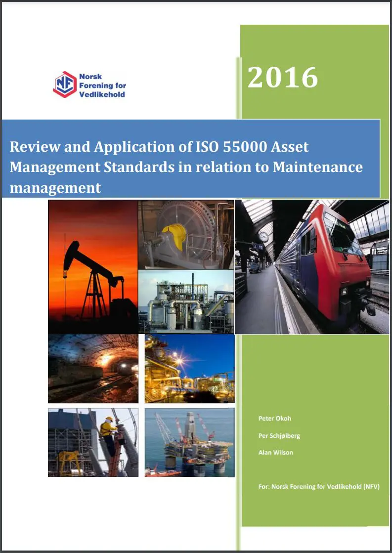Click the yellow turbine generator photo
The height and width of the screenshot is (553, 392).
tap(186, 235)
